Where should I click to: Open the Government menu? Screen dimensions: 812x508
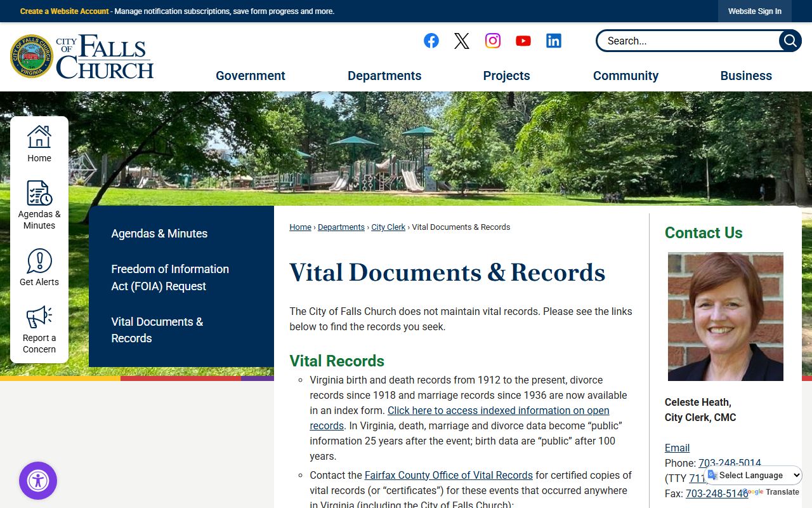tap(251, 76)
